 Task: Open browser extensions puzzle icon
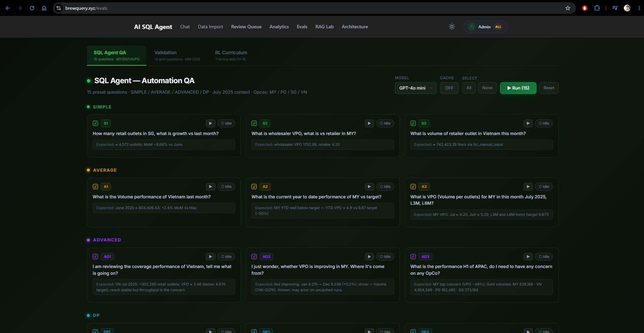click(597, 8)
